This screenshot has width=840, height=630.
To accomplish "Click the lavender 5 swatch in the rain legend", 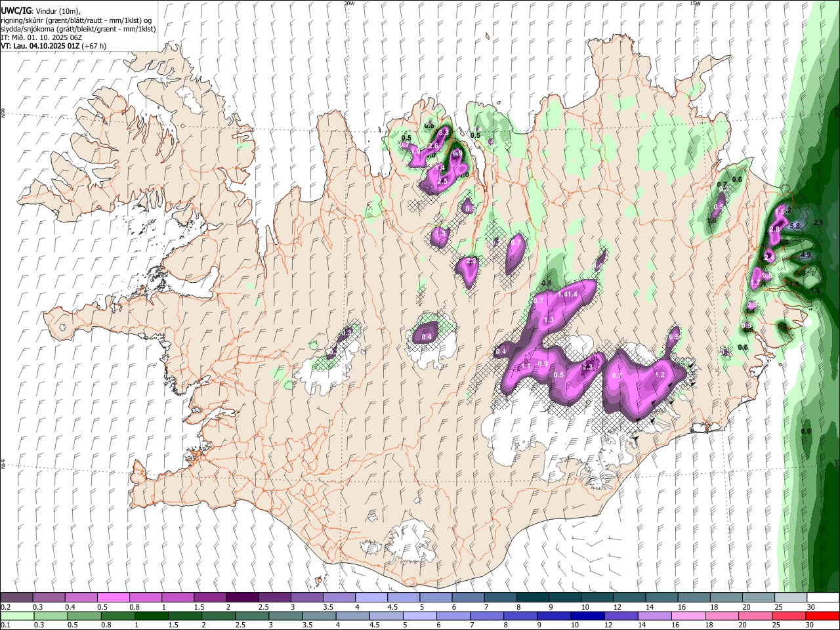I will tap(419, 616).
